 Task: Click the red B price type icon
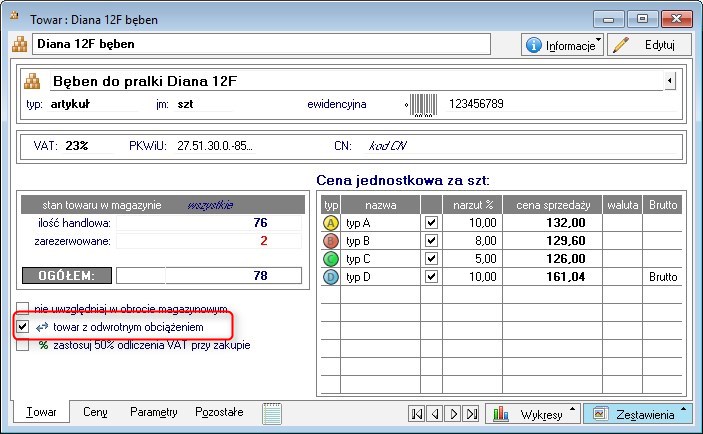click(x=331, y=241)
